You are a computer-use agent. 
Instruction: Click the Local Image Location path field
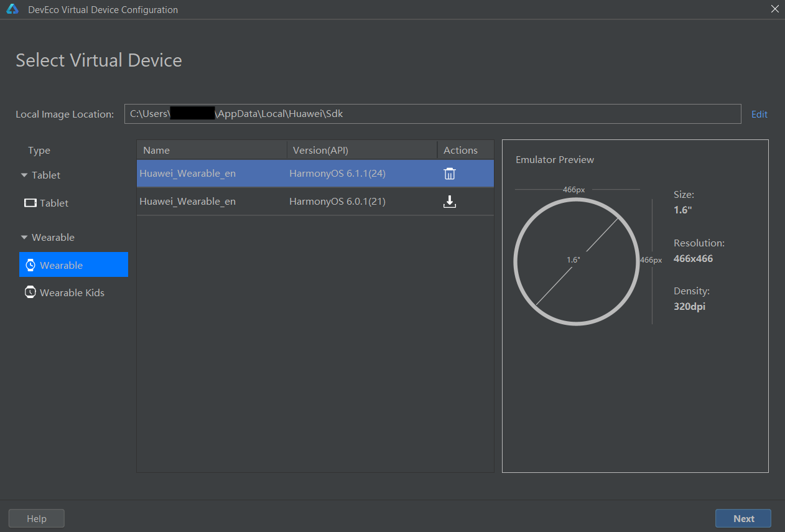[432, 114]
